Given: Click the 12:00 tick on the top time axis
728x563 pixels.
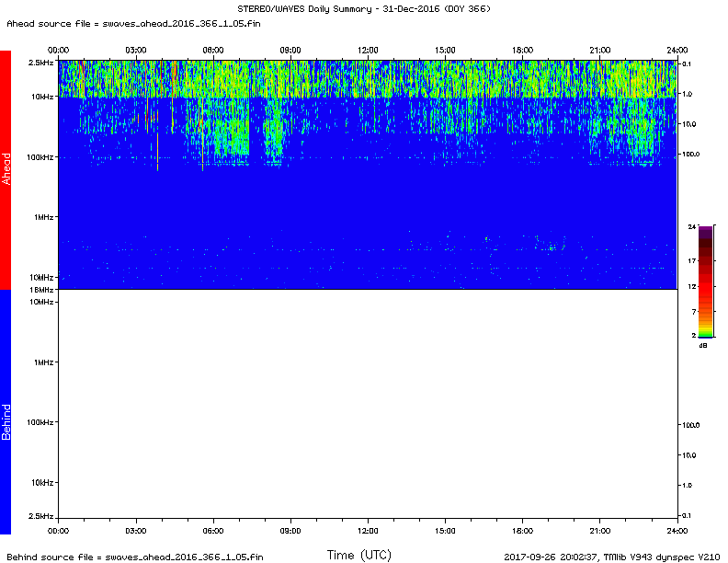Looking at the screenshot, I should [368, 50].
